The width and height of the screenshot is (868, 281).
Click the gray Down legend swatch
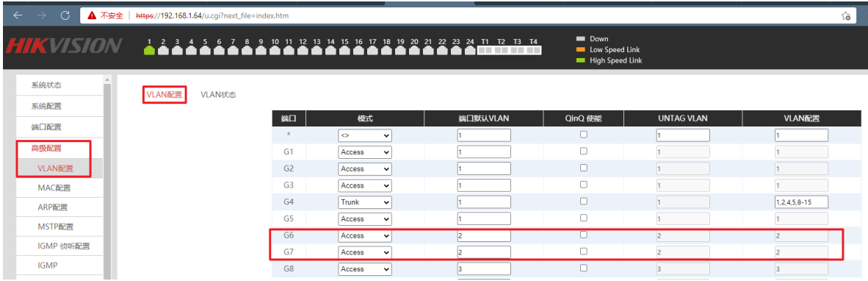pyautogui.click(x=581, y=39)
